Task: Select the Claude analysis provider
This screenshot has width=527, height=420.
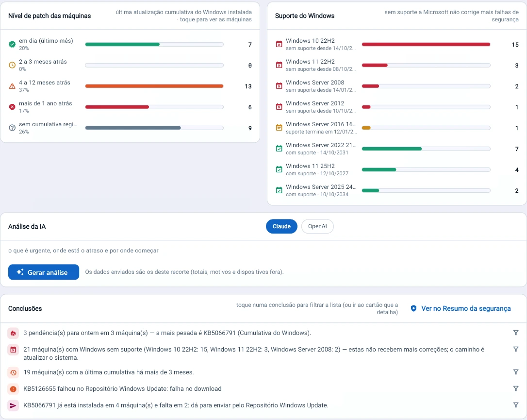Action: (281, 226)
